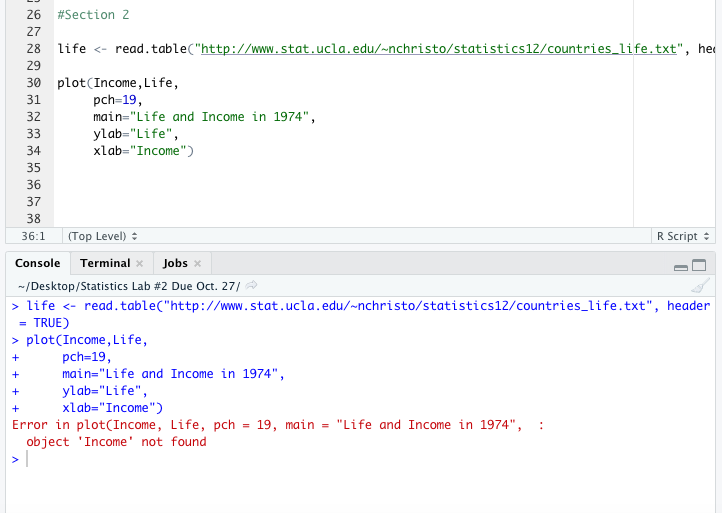This screenshot has width=722, height=513.
Task: Switch to the Terminal tab
Action: (x=105, y=263)
